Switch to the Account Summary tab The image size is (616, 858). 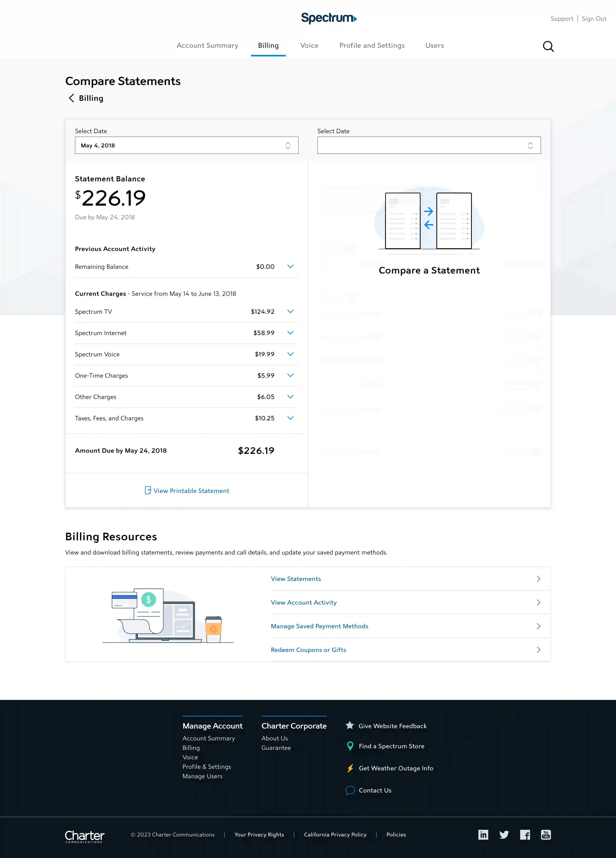point(207,45)
